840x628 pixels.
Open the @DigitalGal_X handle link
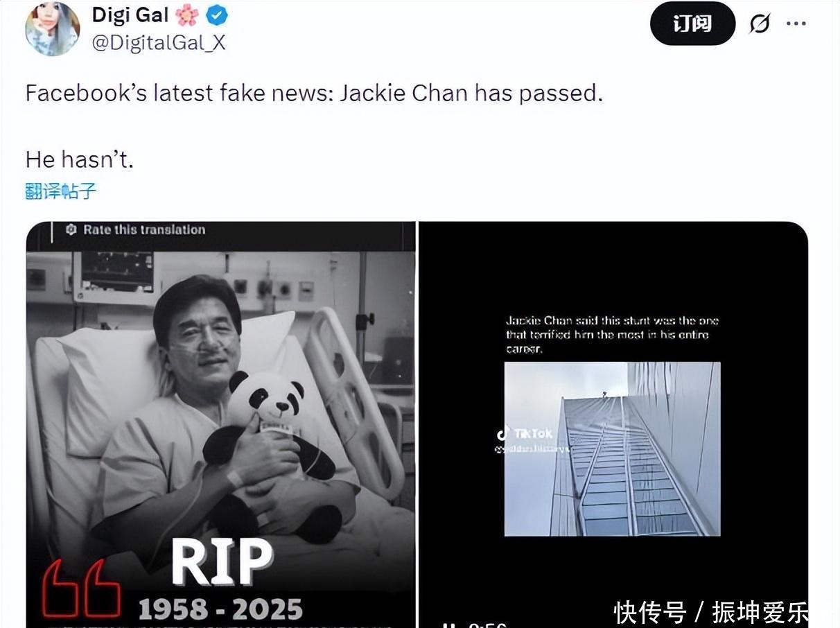click(x=159, y=43)
